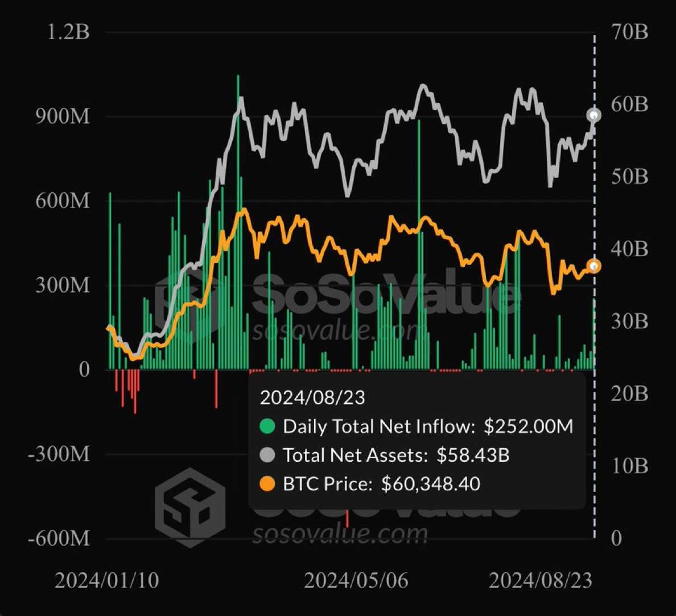Click the orange BTC Price legend dot
This screenshot has height=616, width=676.
pos(267,484)
